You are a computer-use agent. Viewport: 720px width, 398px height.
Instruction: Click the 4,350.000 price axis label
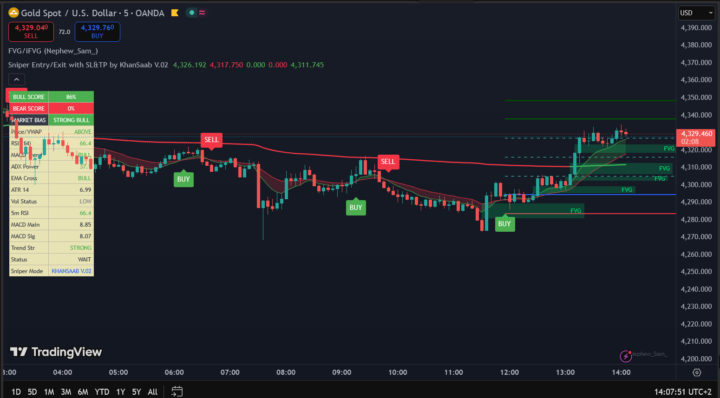[696, 97]
